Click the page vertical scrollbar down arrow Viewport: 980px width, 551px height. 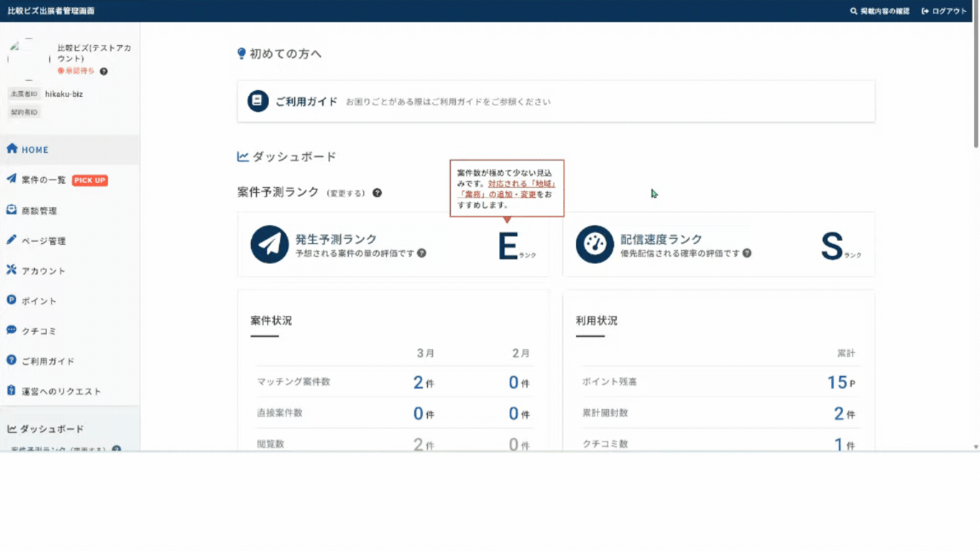tap(976, 446)
